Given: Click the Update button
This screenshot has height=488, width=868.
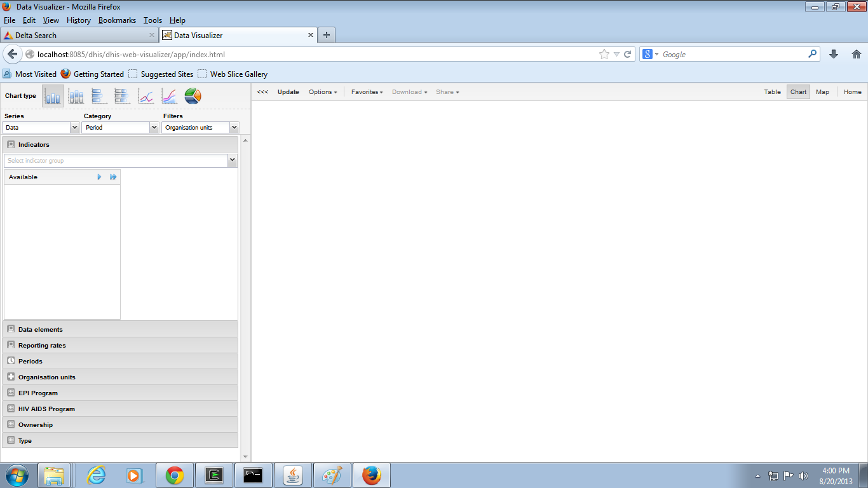Looking at the screenshot, I should pyautogui.click(x=288, y=92).
